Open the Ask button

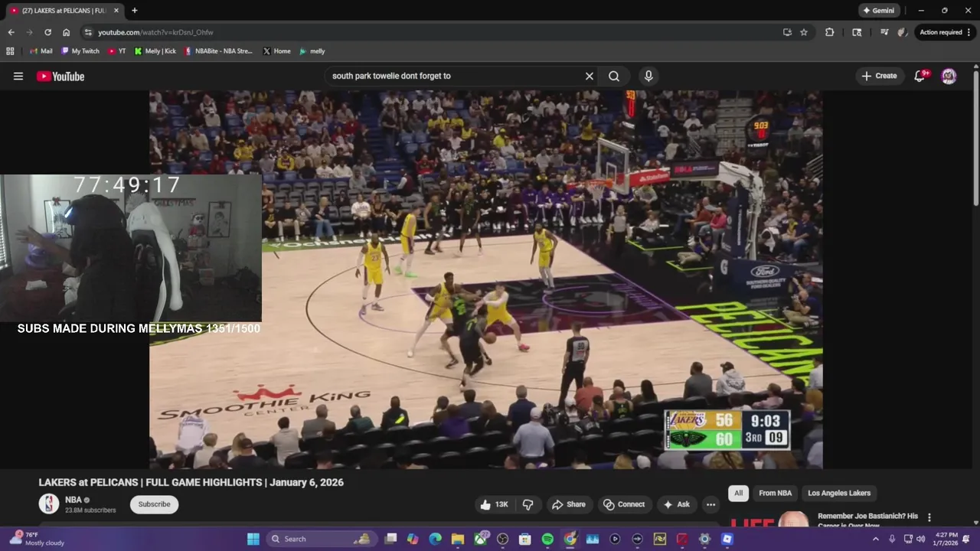pyautogui.click(x=677, y=504)
